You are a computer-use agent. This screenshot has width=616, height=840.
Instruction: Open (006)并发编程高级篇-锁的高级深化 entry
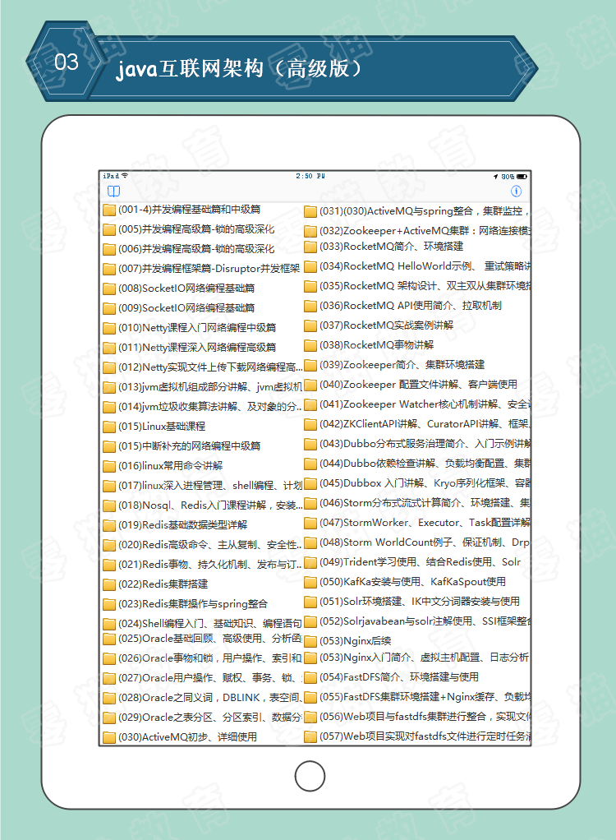(196, 249)
